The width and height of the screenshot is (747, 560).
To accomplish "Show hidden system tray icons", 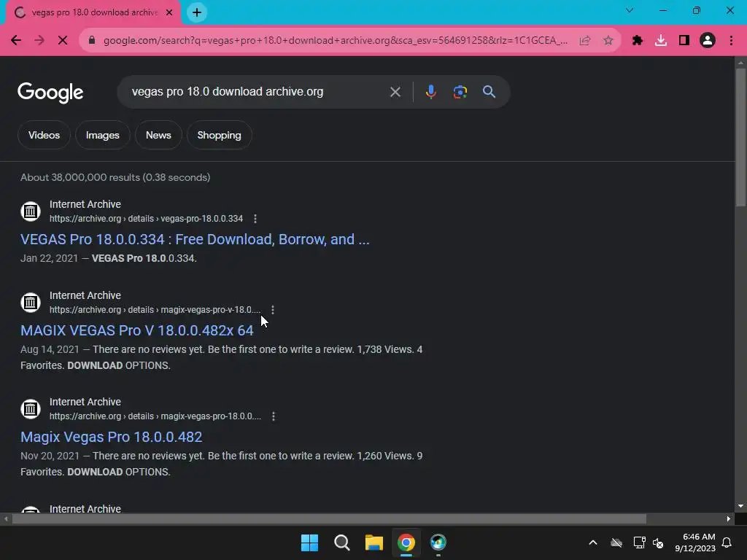I will point(593,542).
